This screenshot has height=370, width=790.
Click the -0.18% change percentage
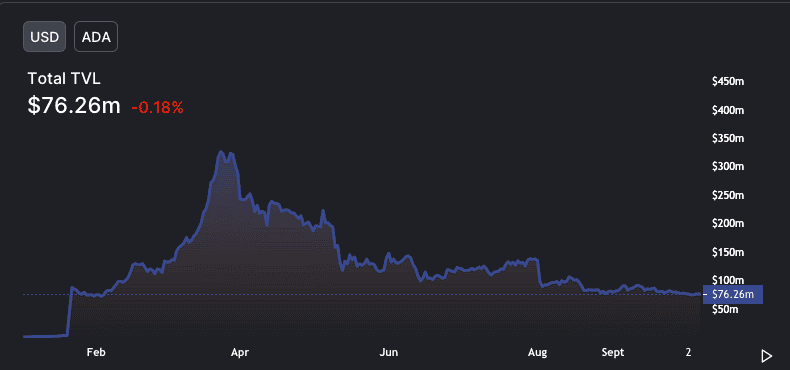point(157,107)
